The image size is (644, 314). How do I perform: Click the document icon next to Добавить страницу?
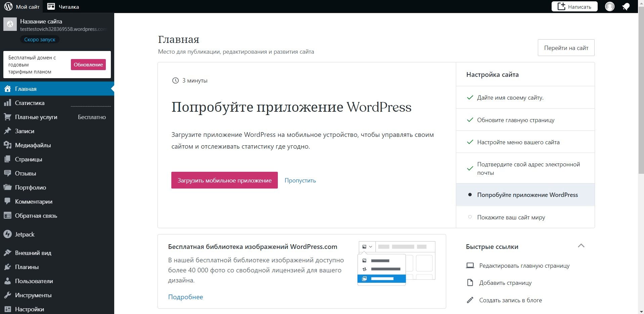click(x=470, y=283)
